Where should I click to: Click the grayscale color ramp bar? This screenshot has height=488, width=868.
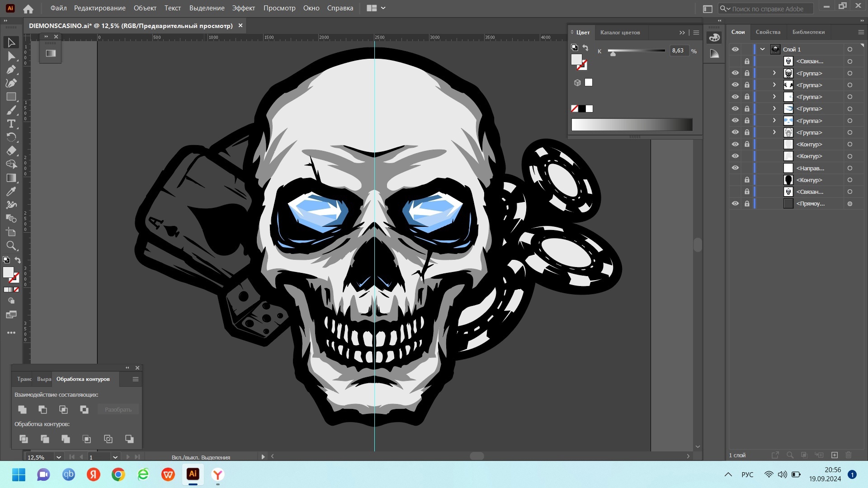point(632,125)
